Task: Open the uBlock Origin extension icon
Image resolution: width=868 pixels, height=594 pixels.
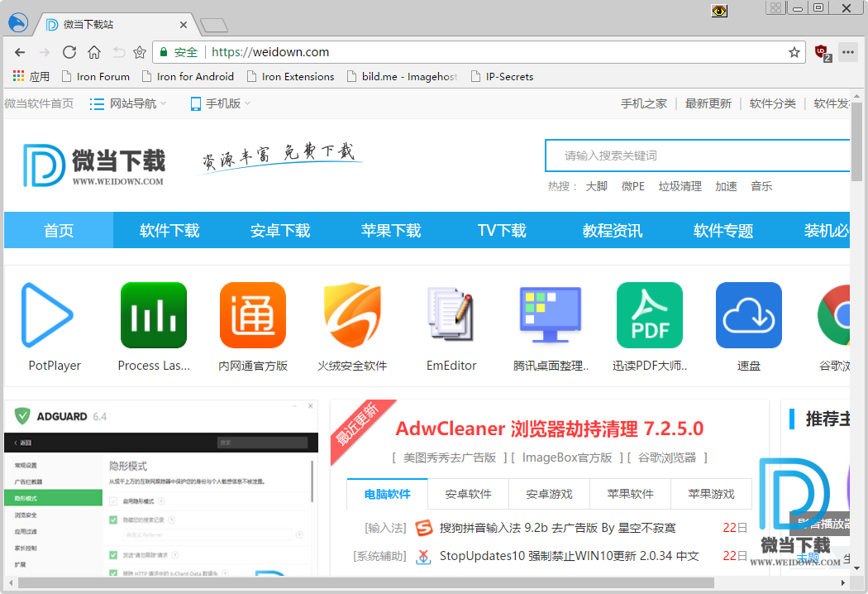Action: tap(823, 53)
